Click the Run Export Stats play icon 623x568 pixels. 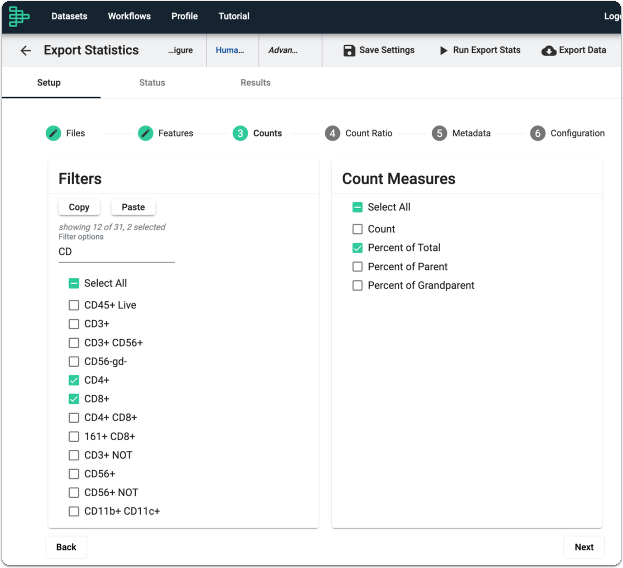pyautogui.click(x=443, y=50)
